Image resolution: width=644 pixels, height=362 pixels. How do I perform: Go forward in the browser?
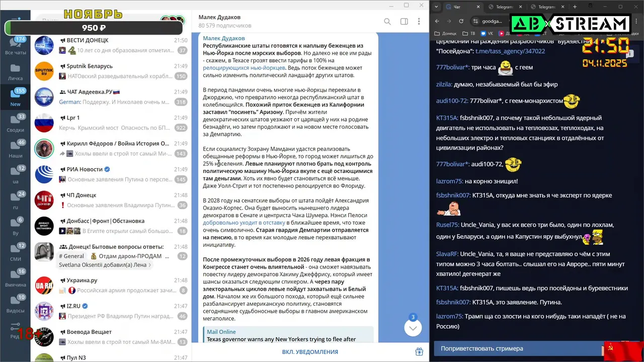(449, 21)
